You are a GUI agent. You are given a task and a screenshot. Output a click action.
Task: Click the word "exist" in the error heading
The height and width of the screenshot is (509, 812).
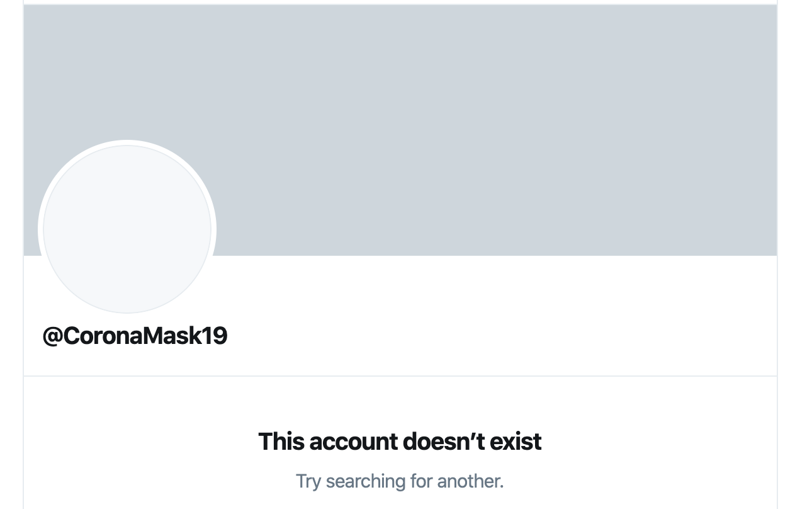point(516,442)
